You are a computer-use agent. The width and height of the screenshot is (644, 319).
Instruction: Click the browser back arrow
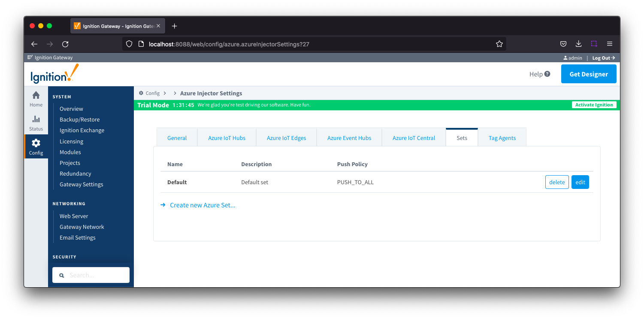[34, 44]
